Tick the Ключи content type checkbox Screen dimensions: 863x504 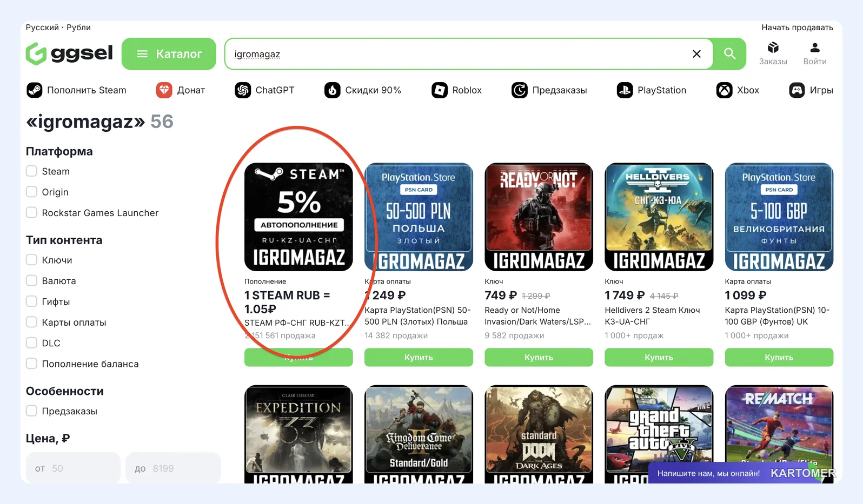pos(32,260)
